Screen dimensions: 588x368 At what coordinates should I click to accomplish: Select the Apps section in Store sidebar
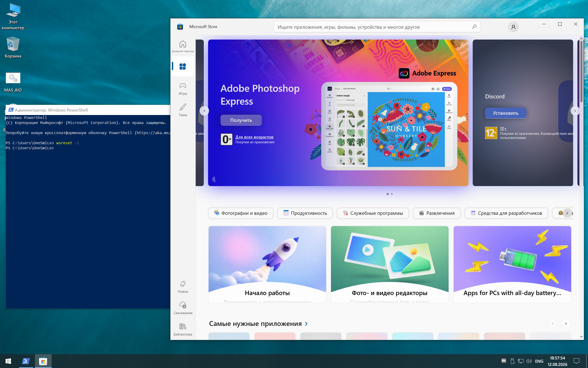tap(182, 66)
